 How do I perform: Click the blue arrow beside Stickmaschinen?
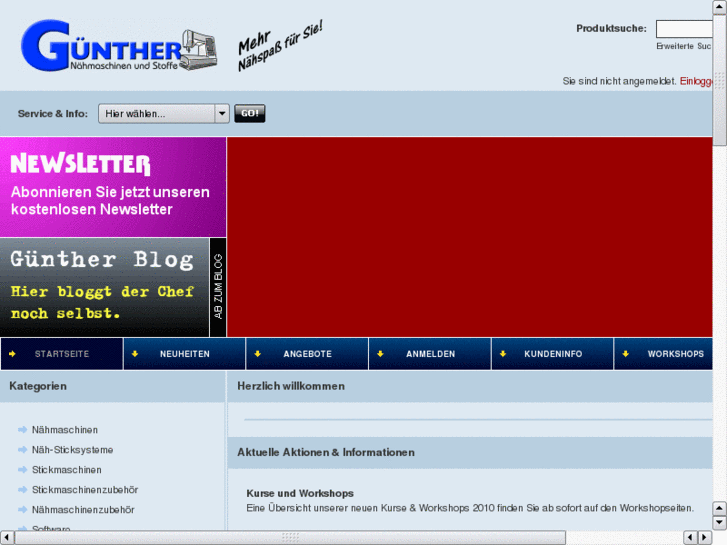22,470
